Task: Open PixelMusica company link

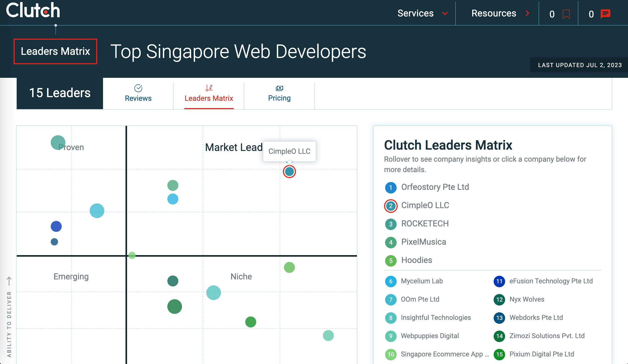Action: coord(424,242)
